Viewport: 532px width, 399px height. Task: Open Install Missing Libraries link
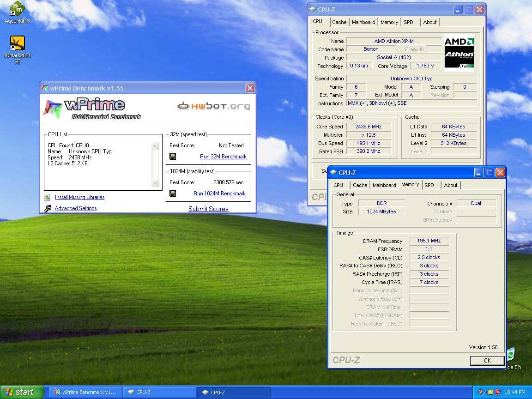(x=80, y=197)
